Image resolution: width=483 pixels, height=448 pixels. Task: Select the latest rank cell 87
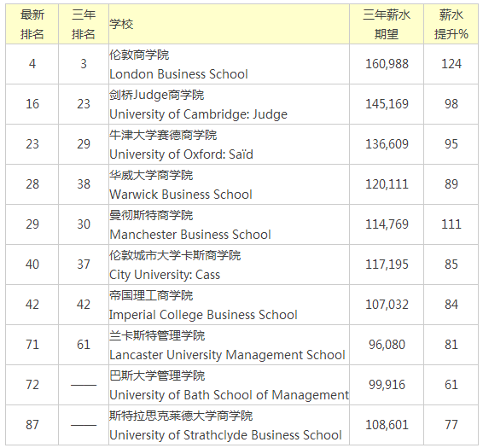(x=32, y=425)
